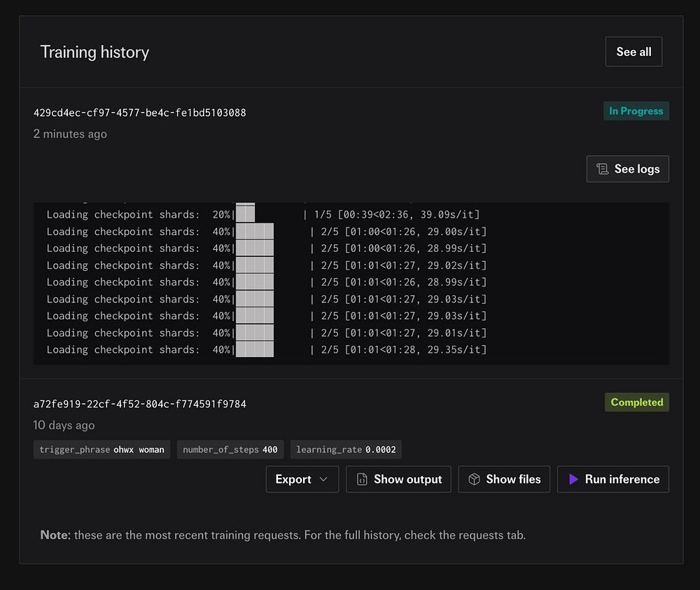700x590 pixels.
Task: Click the Completed status badge
Action: pyautogui.click(x=636, y=402)
